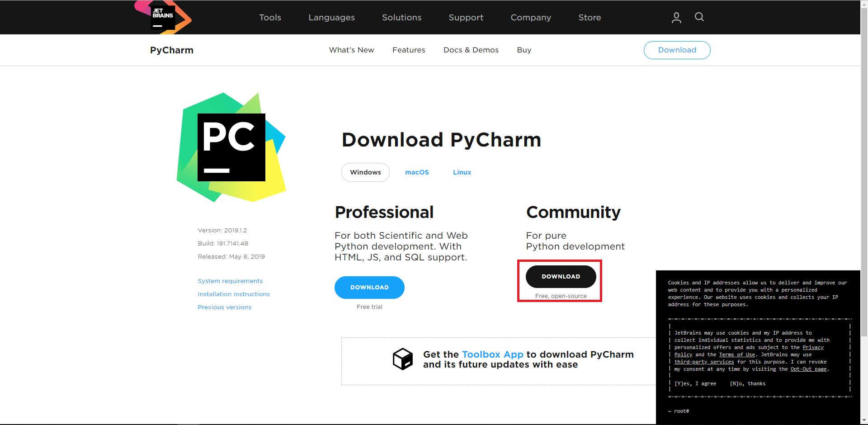Click the 'Free, open-source' caption
This screenshot has height=425, width=868.
561,296
